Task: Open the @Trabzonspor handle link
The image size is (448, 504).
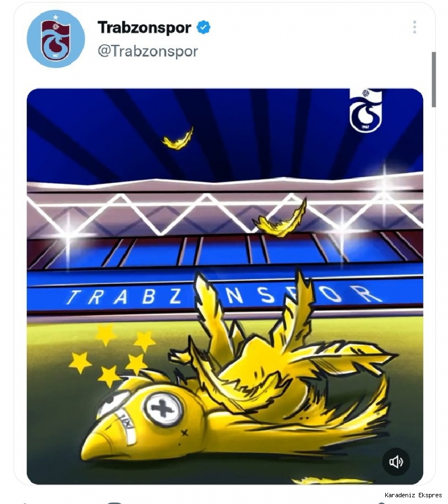Action: click(148, 51)
